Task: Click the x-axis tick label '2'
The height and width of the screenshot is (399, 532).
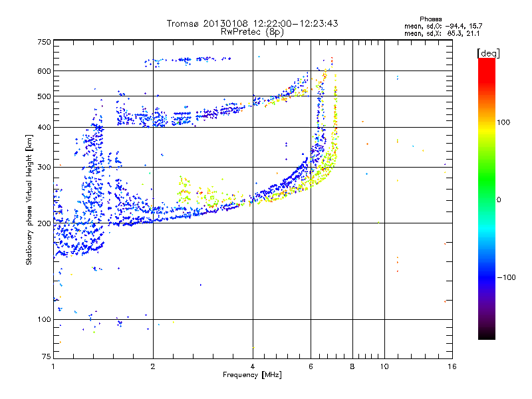Action: [x=153, y=366]
